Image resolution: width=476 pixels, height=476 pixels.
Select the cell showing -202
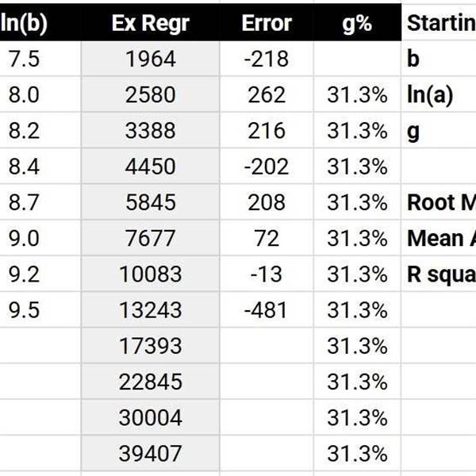point(267,166)
